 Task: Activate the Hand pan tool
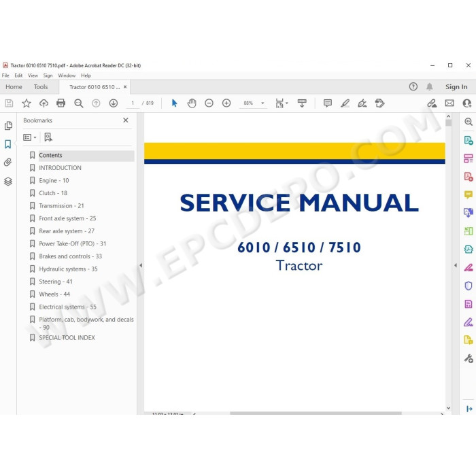pos(192,103)
